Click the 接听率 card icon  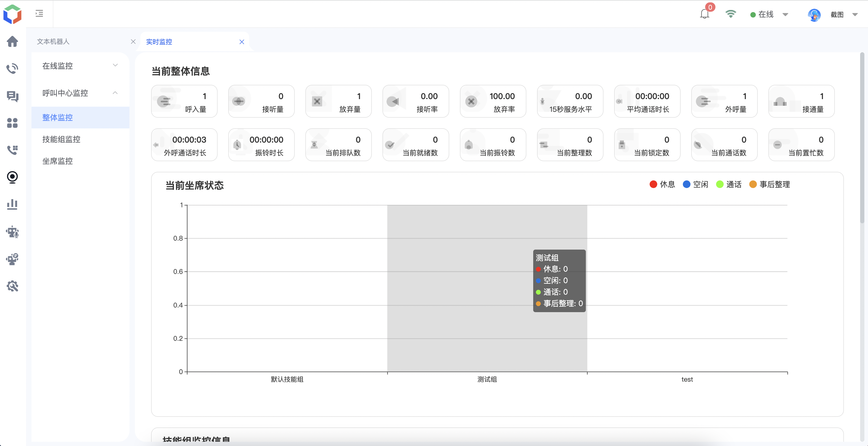(393, 101)
